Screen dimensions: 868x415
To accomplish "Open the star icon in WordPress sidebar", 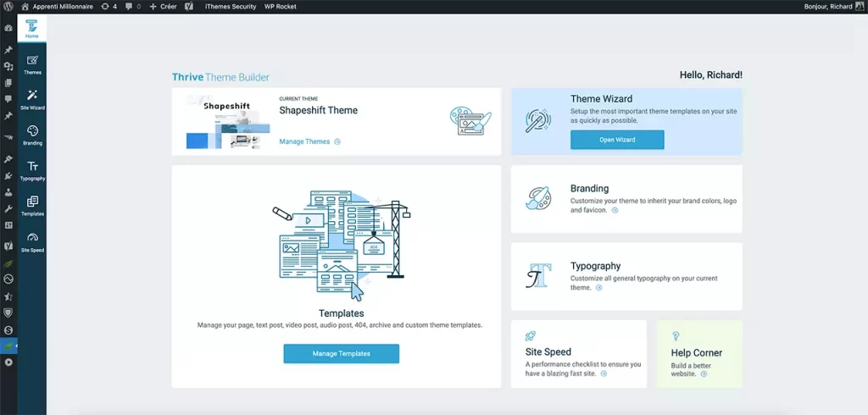I will [8, 296].
